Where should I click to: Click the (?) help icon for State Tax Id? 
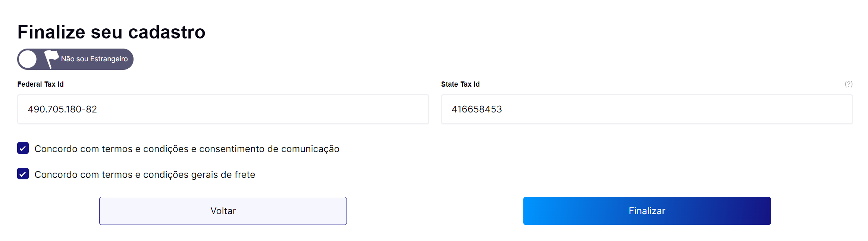(849, 84)
